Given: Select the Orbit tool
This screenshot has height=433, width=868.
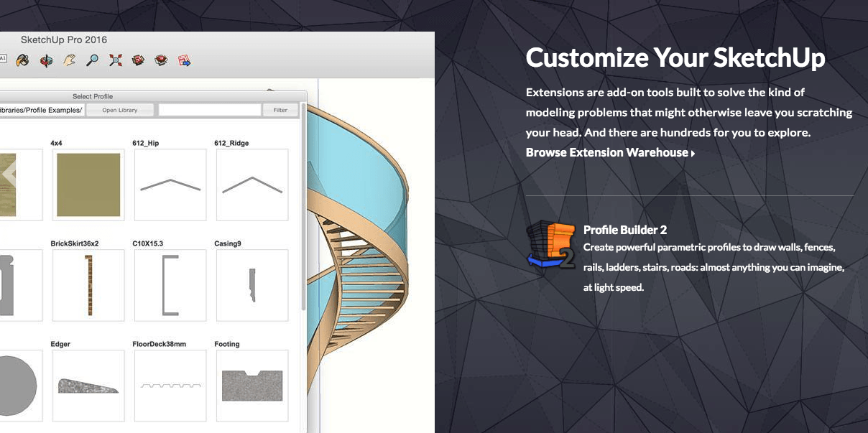Looking at the screenshot, I should (46, 60).
